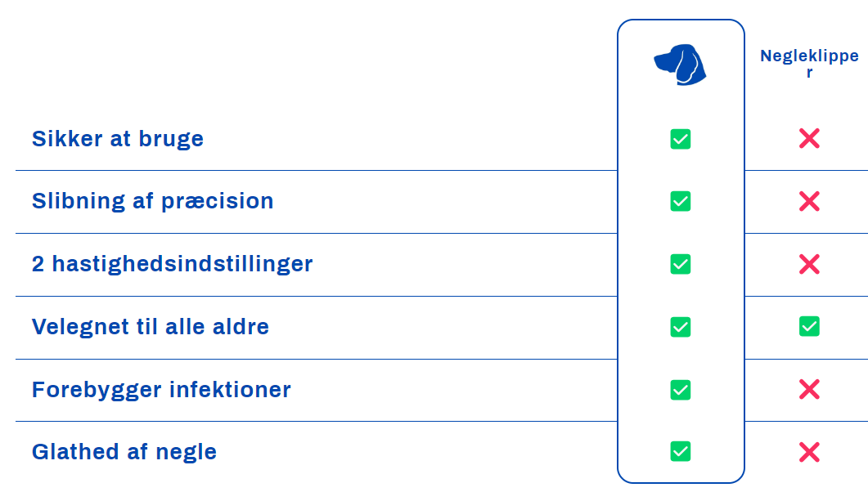Click the Sikker at bruge label
The image size is (868, 501).
[x=117, y=140]
